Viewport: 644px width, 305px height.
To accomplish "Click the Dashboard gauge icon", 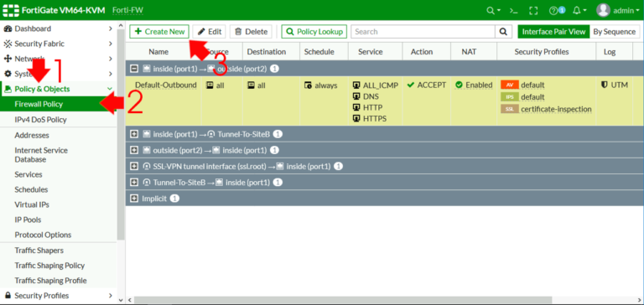I will tap(8, 28).
